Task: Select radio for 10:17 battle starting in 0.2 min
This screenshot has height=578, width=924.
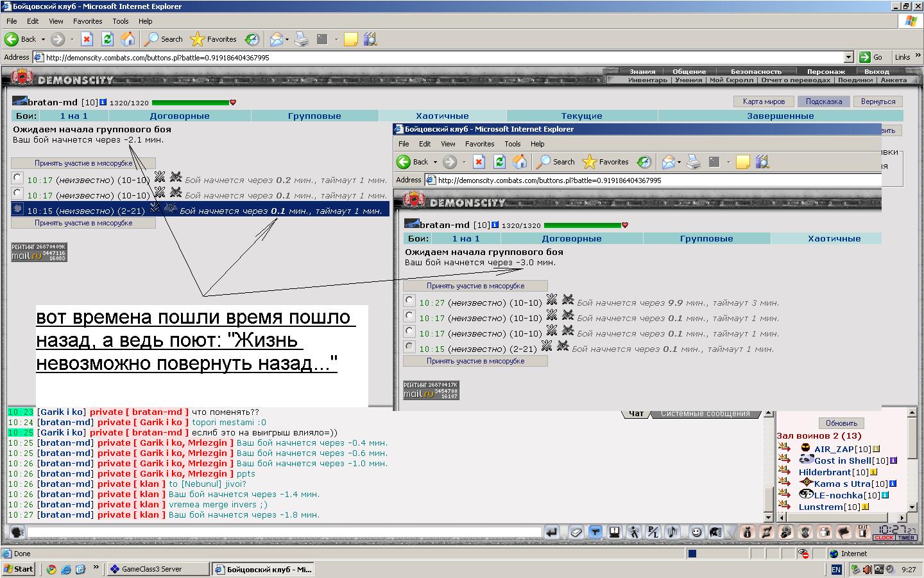Action: coord(17,177)
